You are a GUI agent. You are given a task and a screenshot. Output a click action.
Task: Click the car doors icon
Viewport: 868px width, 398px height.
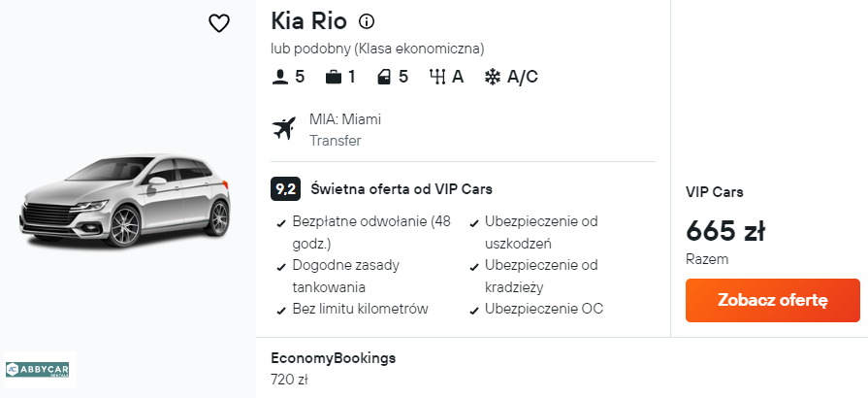coord(385,77)
